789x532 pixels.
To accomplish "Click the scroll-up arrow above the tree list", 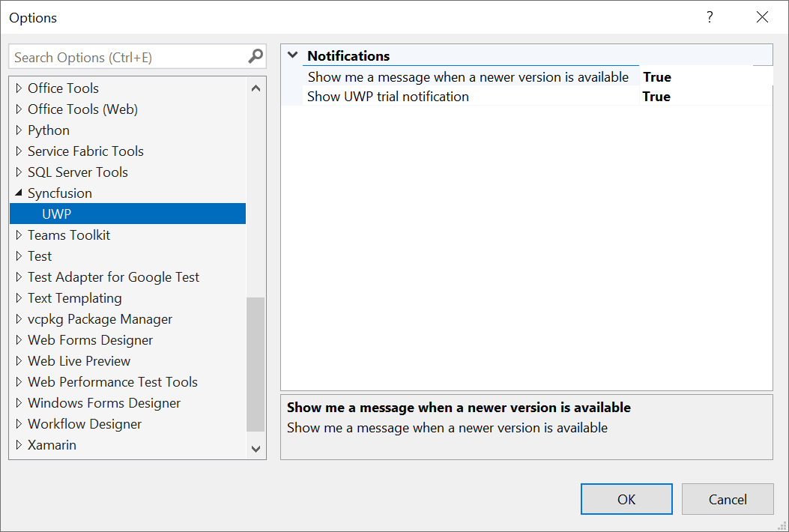I will pyautogui.click(x=256, y=87).
